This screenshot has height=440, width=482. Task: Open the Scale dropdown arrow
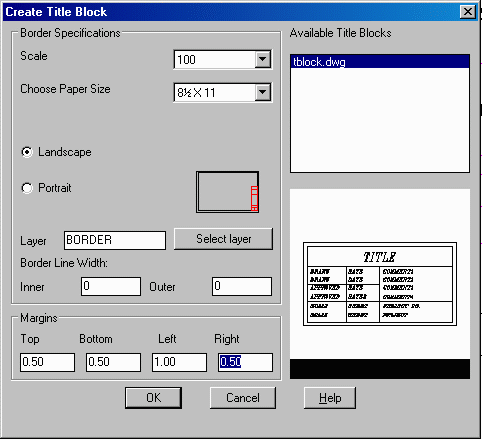[263, 60]
